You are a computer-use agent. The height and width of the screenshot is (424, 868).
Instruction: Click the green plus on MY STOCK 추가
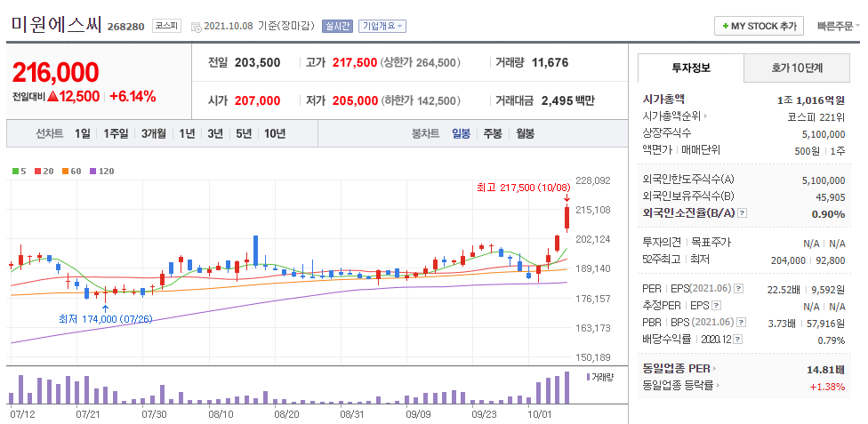(x=726, y=26)
